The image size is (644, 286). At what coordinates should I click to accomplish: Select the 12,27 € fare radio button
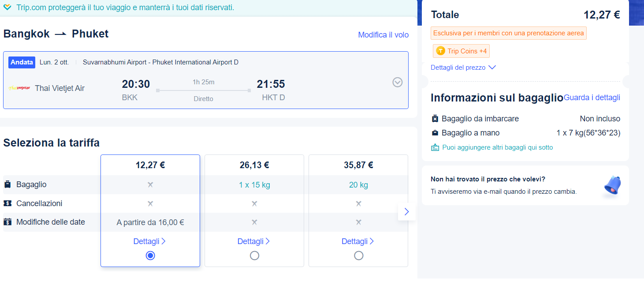coord(150,256)
